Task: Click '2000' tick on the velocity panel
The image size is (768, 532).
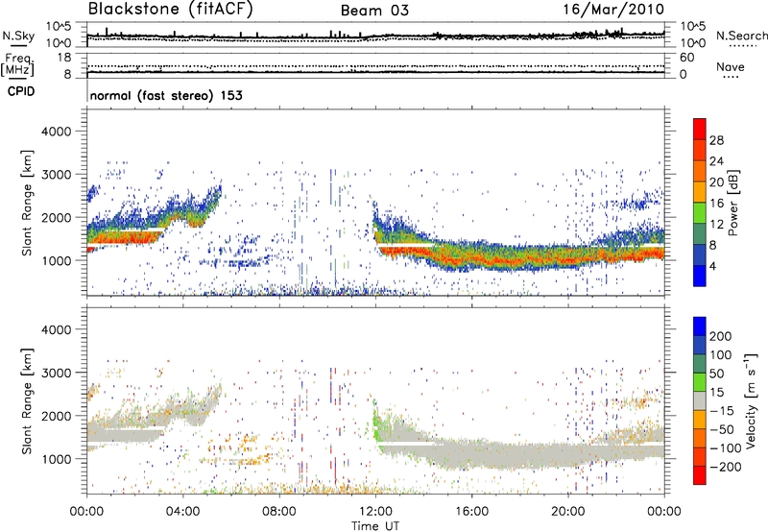Action: tap(57, 416)
